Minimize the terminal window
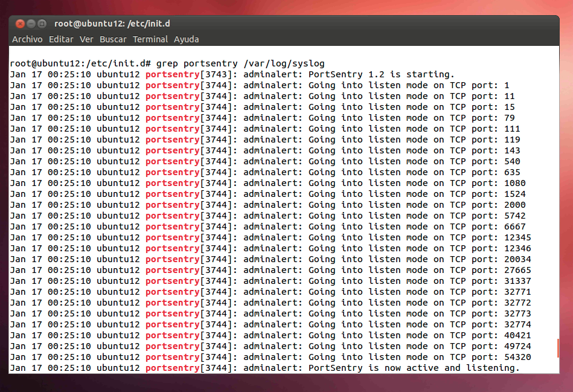The image size is (573, 392). click(x=31, y=24)
